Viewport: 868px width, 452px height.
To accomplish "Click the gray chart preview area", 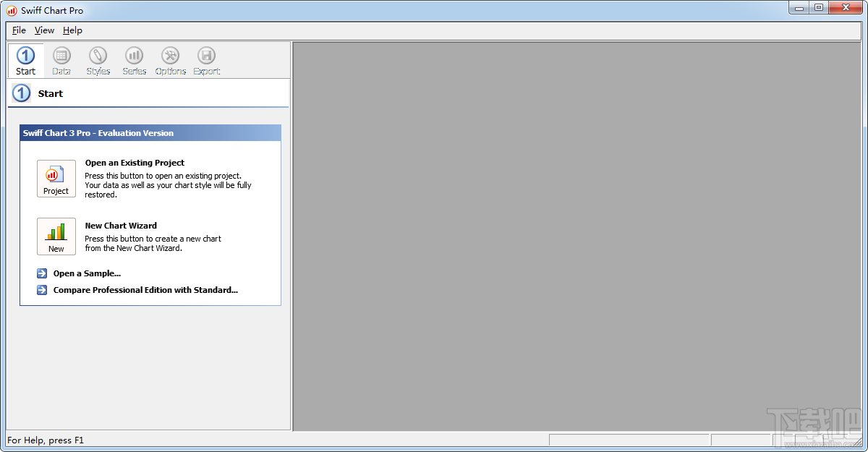I will click(577, 236).
